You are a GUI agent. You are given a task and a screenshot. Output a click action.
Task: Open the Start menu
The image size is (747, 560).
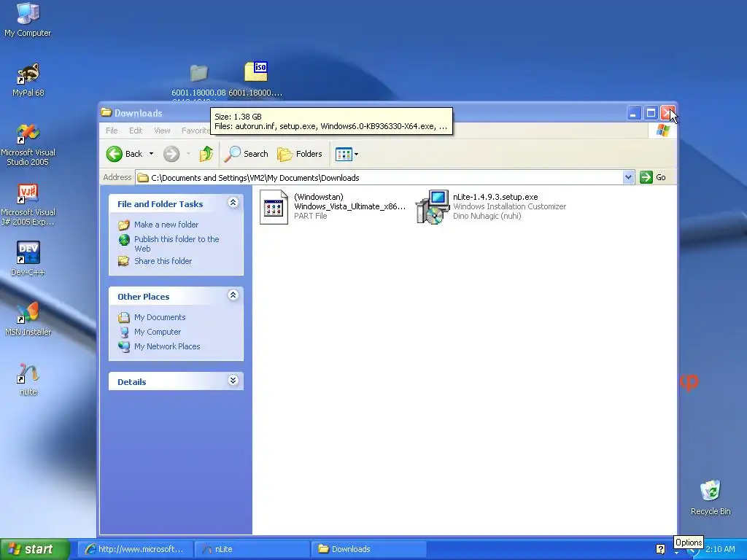35,549
